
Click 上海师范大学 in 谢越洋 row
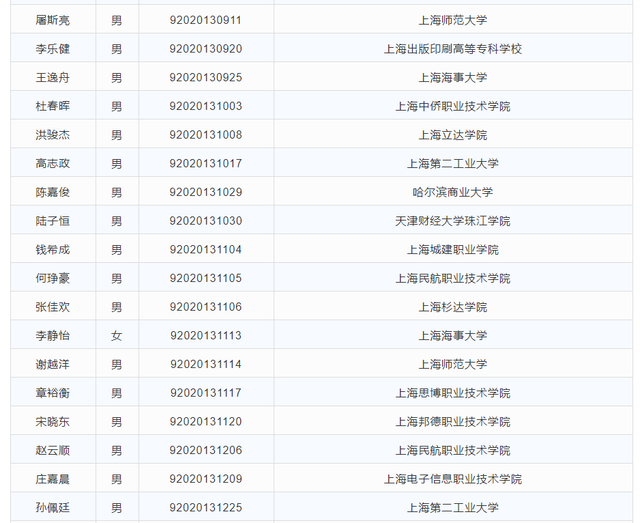[x=453, y=364]
